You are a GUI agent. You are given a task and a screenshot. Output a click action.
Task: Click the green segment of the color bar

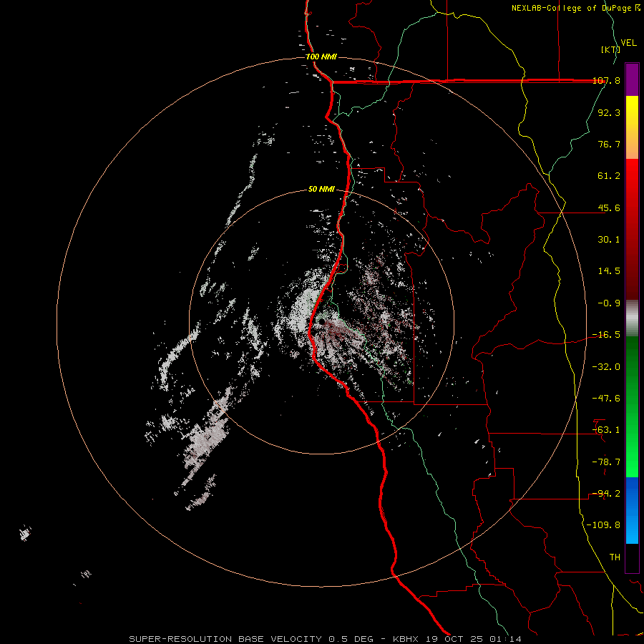pos(632,406)
